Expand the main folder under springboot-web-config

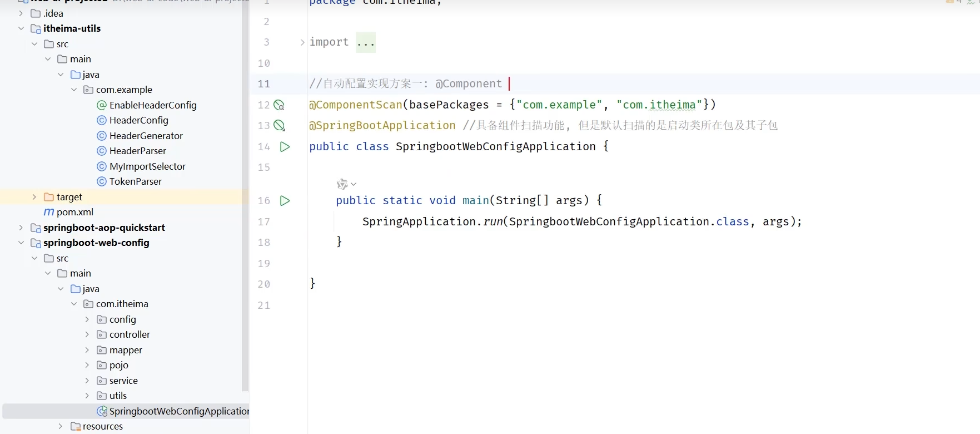click(48, 273)
